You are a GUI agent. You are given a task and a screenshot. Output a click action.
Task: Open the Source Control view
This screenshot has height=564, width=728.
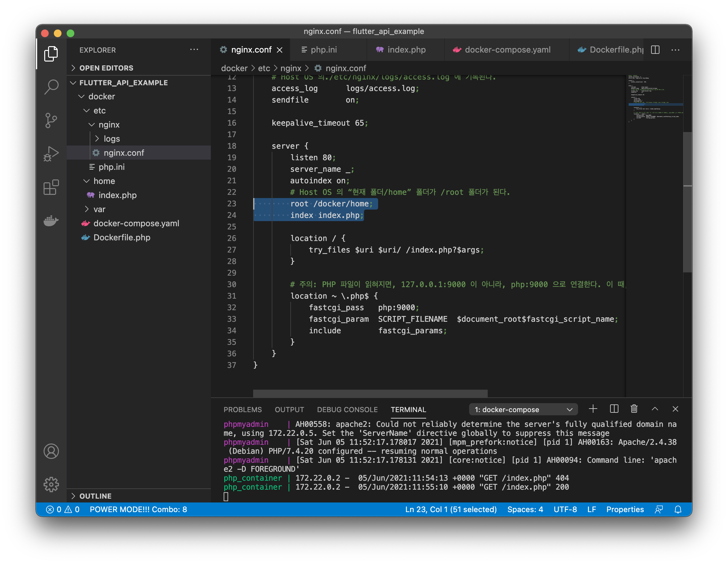[x=51, y=120]
